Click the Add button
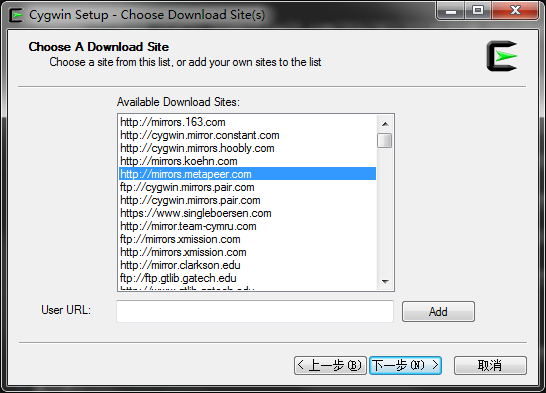Screen dimensions: 546x393 [x=438, y=312]
